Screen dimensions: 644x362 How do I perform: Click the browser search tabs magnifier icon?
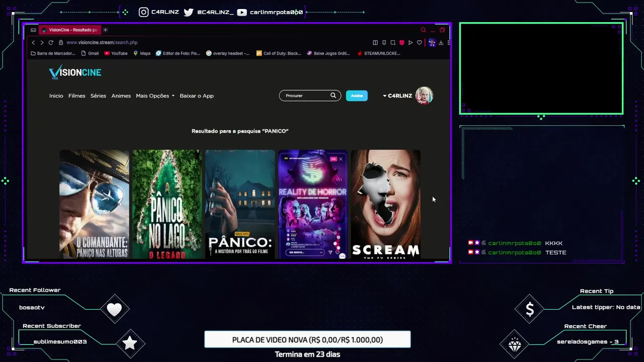(x=423, y=30)
